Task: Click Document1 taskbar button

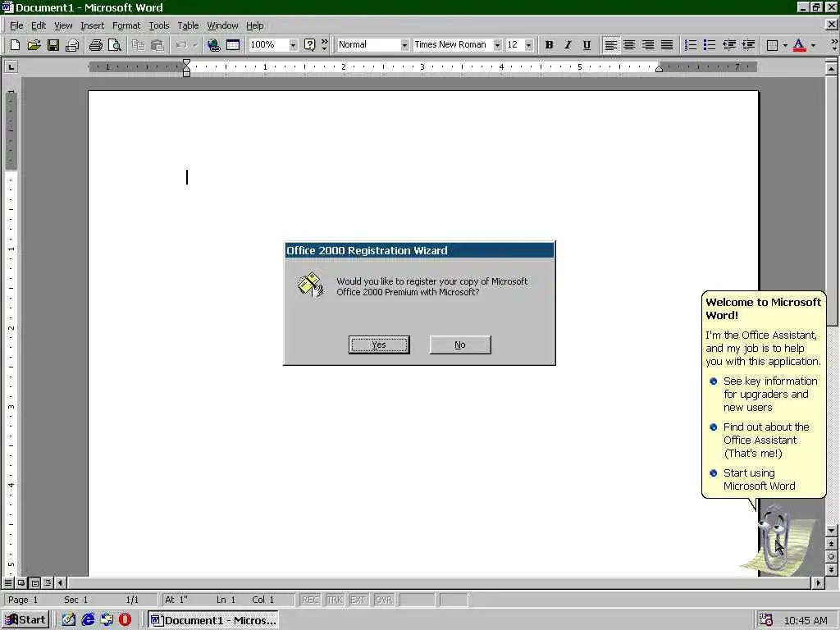Action: coord(212,620)
